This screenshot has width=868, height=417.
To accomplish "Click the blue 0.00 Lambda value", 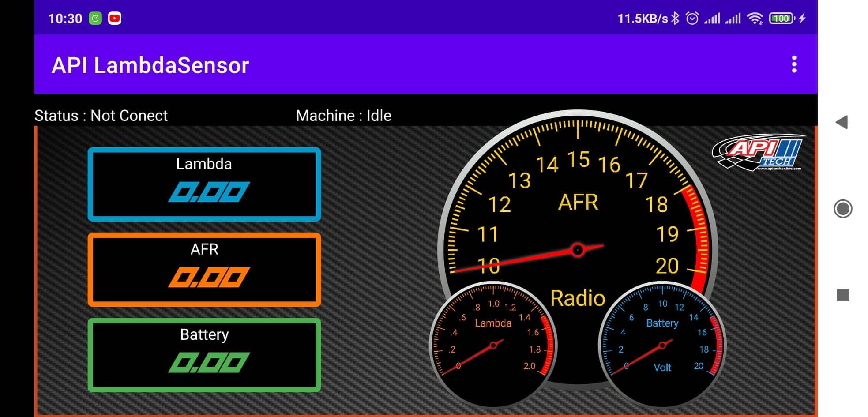I will pos(209,192).
